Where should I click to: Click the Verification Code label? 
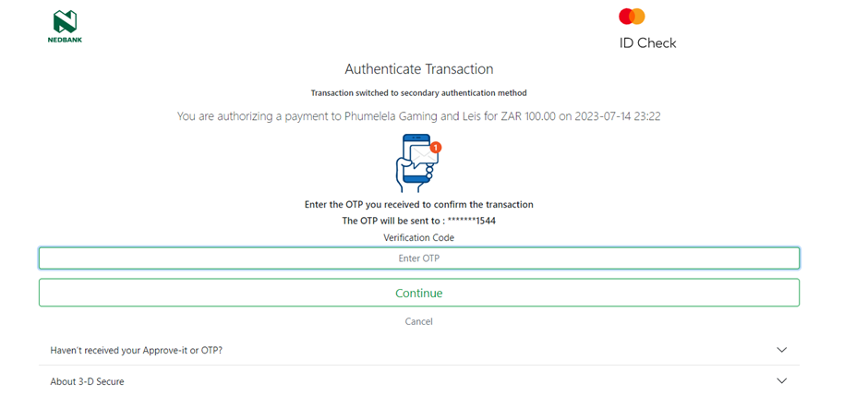click(419, 237)
